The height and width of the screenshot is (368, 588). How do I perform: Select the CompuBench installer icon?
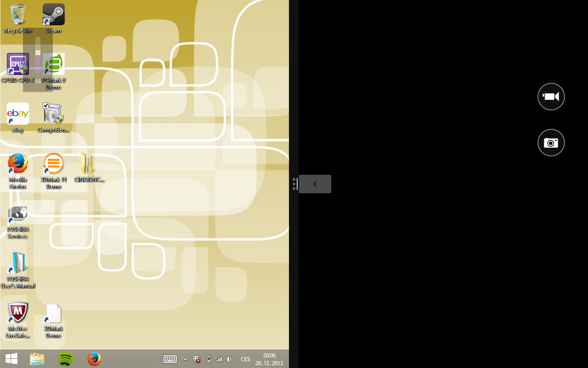[x=53, y=118]
